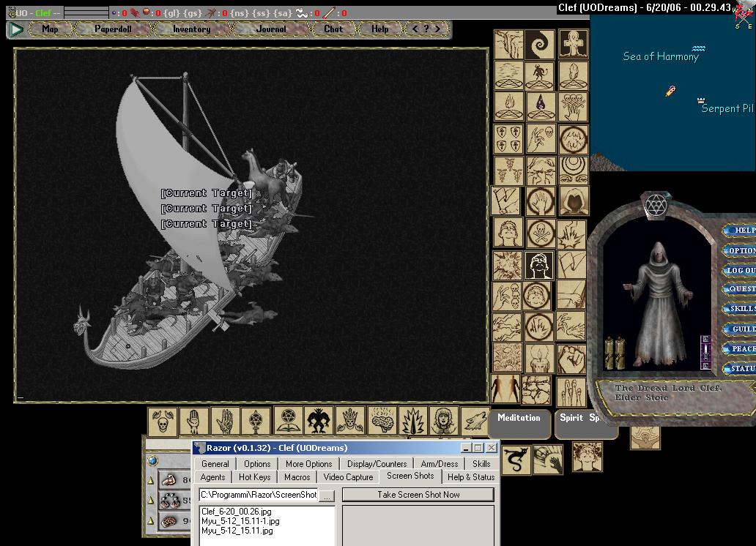Viewport: 756px width, 546px height.
Task: Open the QUEST button on paperdoll
Action: click(x=740, y=288)
